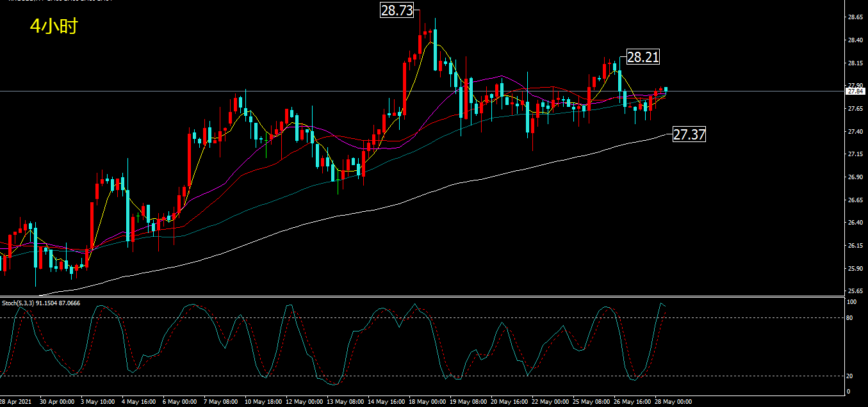The height and width of the screenshot is (407, 868).
Task: Click the 3 May 10:00 time label
Action: pyautogui.click(x=99, y=402)
